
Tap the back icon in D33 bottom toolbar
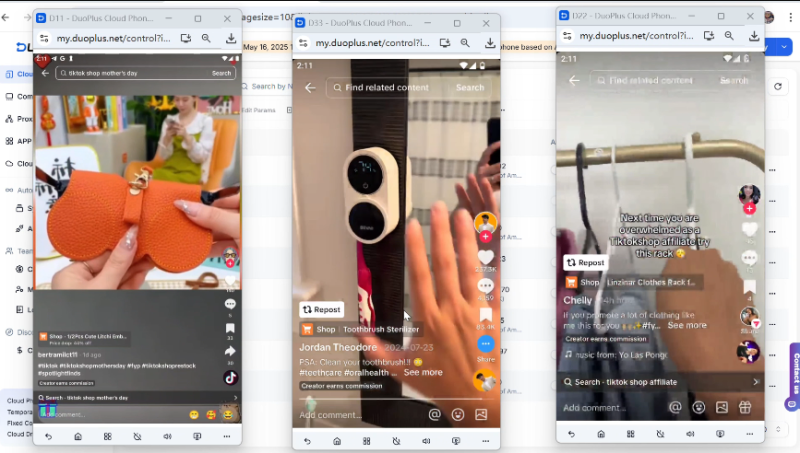(307, 441)
